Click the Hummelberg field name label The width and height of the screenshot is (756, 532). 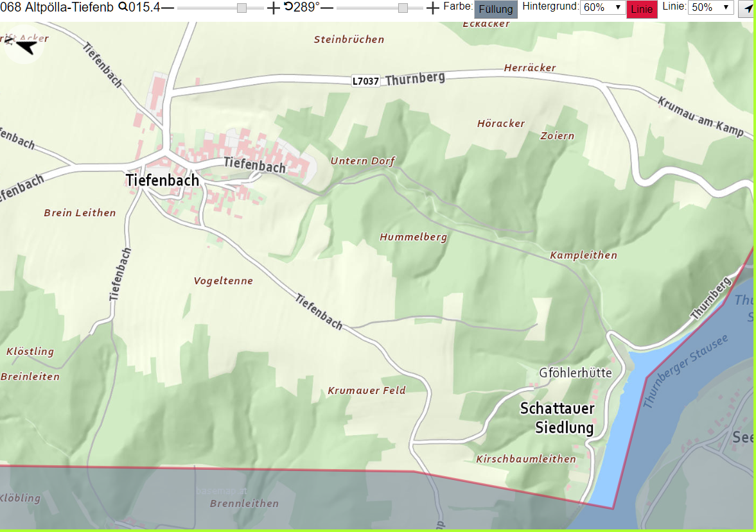pyautogui.click(x=413, y=237)
